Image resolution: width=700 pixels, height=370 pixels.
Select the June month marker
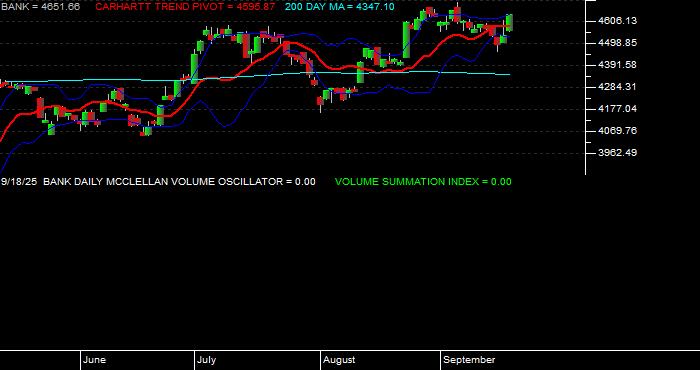95,360
